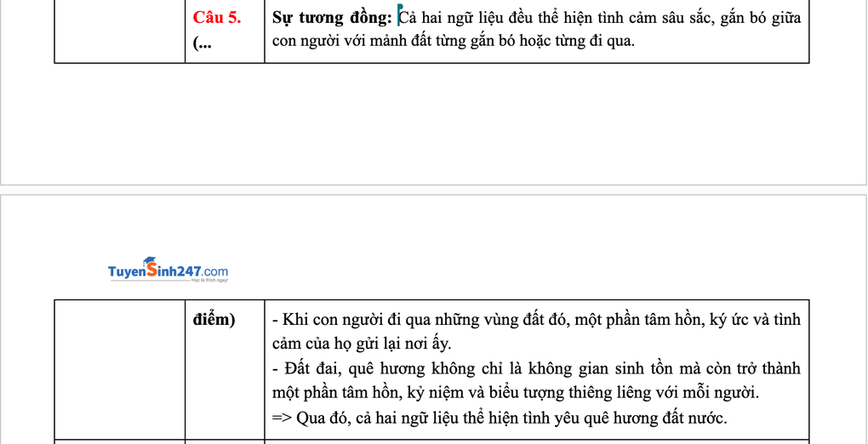Click the ".com" part of the logo
868x444 pixels.
[x=214, y=271]
